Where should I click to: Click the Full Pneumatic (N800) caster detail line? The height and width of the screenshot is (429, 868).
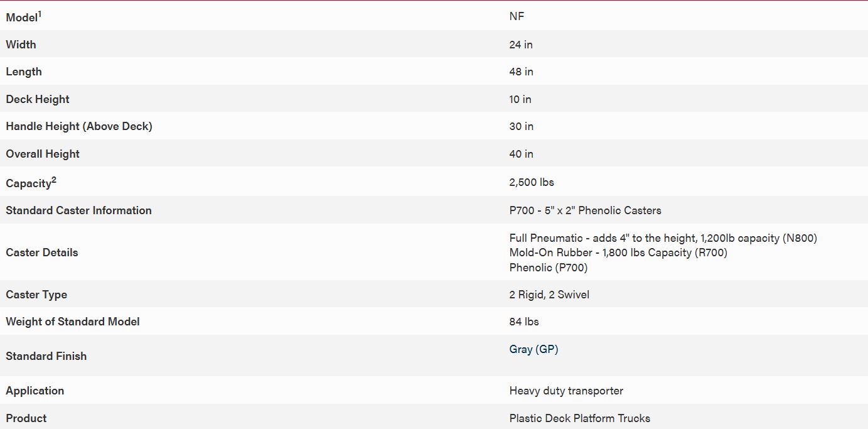663,238
